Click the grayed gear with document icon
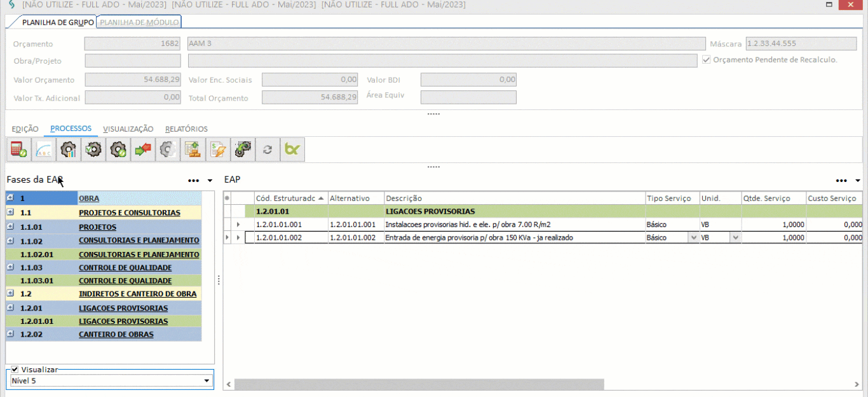 pos(167,150)
